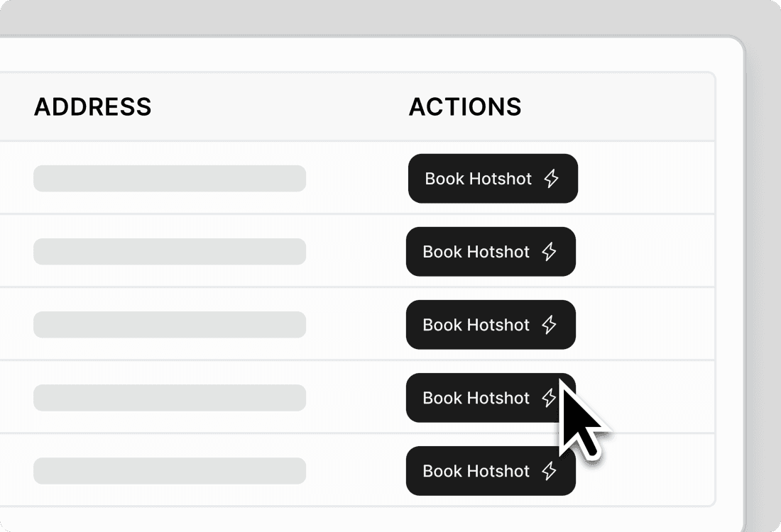
Task: Click the lightning bolt icon on third Book Hotshot button
Action: (x=550, y=325)
